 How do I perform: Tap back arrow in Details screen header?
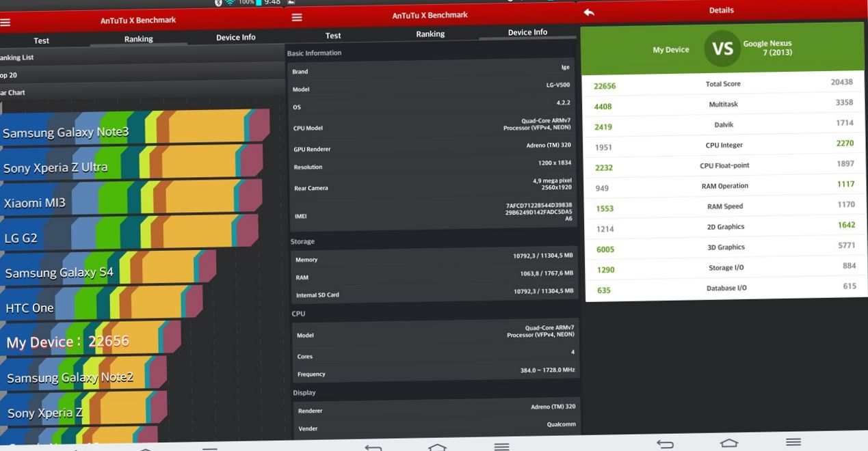[x=589, y=12]
